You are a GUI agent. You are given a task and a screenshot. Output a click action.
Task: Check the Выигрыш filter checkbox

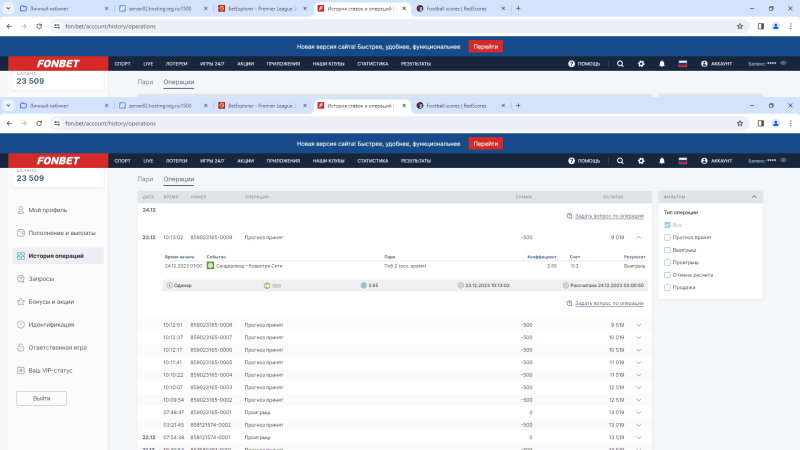click(667, 250)
